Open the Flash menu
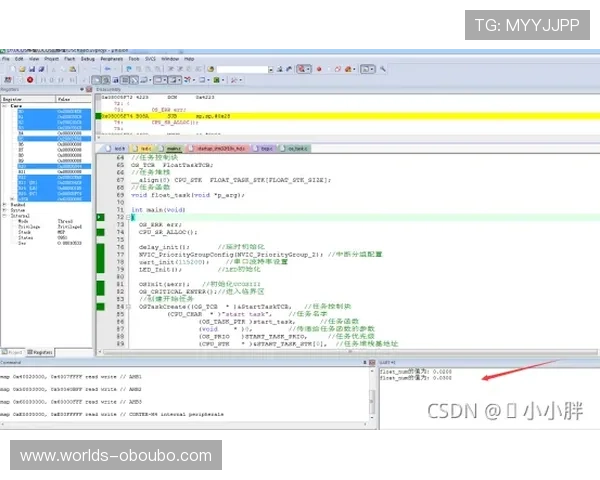Viewport: 600px width, 480px height. point(69,59)
